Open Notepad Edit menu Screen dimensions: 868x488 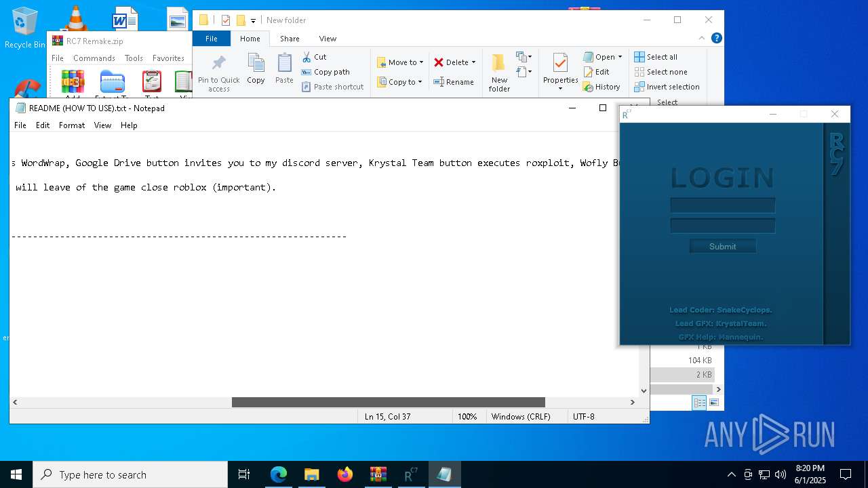(x=43, y=125)
